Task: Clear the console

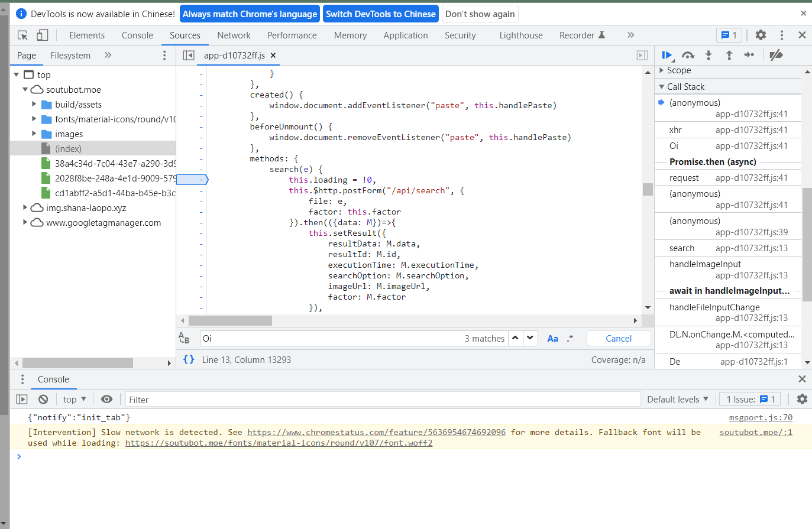Action: point(43,400)
